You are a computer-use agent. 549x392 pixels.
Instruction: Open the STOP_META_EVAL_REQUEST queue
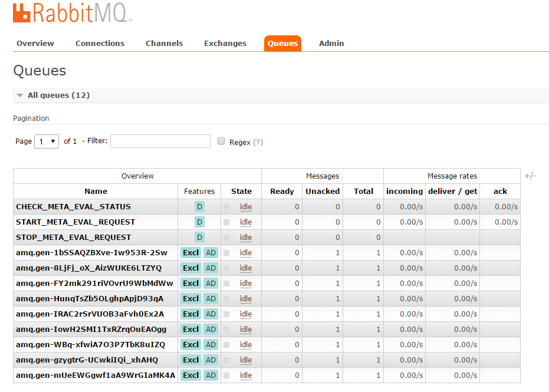pyautogui.click(x=73, y=238)
